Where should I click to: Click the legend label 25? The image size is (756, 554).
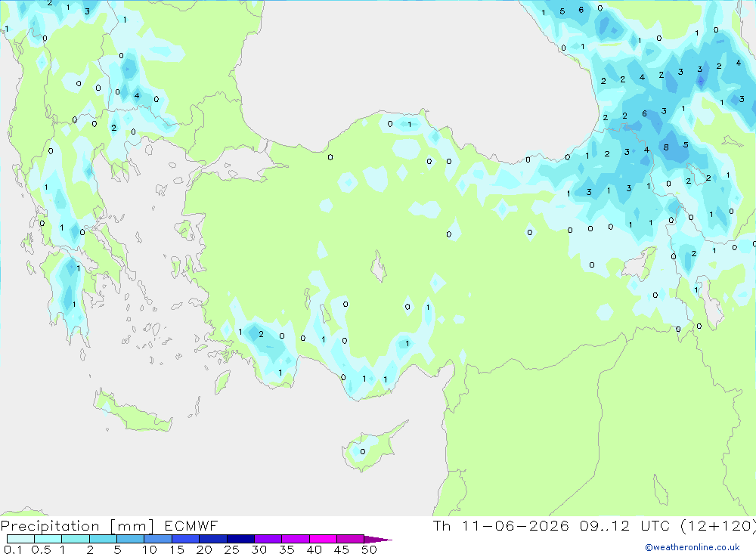[x=231, y=549]
